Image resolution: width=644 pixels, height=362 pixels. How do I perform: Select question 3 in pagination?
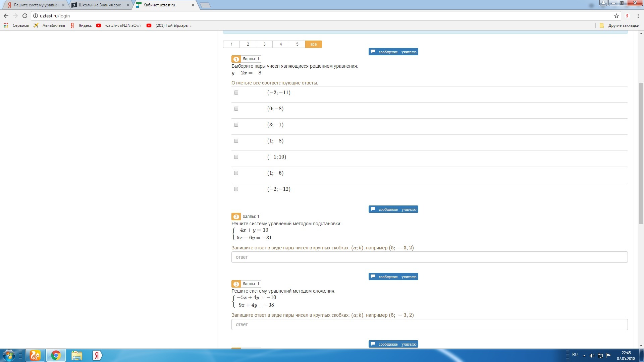click(264, 44)
